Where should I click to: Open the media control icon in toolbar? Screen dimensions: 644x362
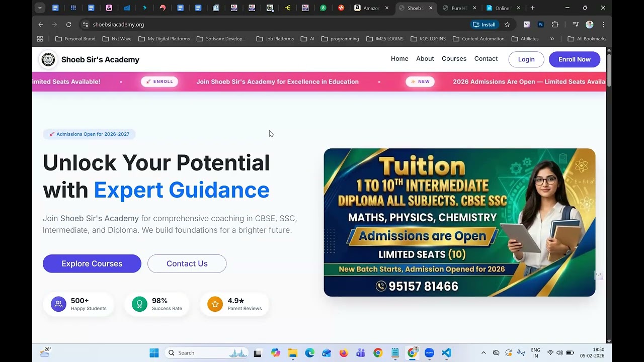click(x=576, y=24)
